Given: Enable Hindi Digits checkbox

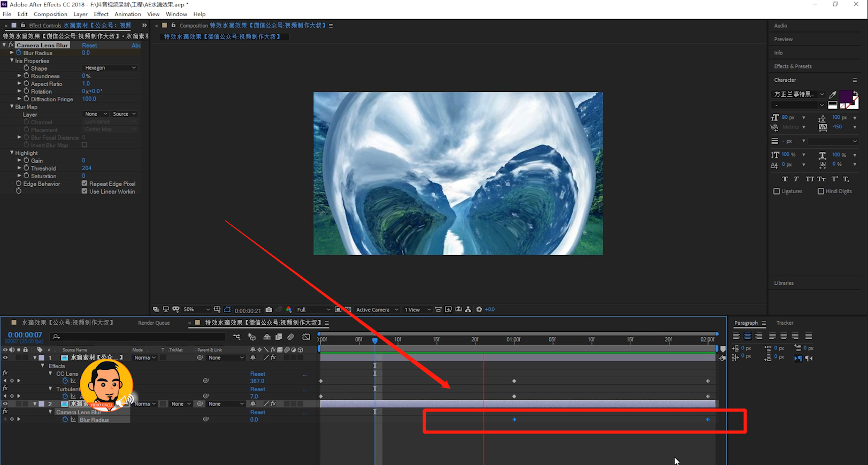Looking at the screenshot, I should pyautogui.click(x=821, y=191).
